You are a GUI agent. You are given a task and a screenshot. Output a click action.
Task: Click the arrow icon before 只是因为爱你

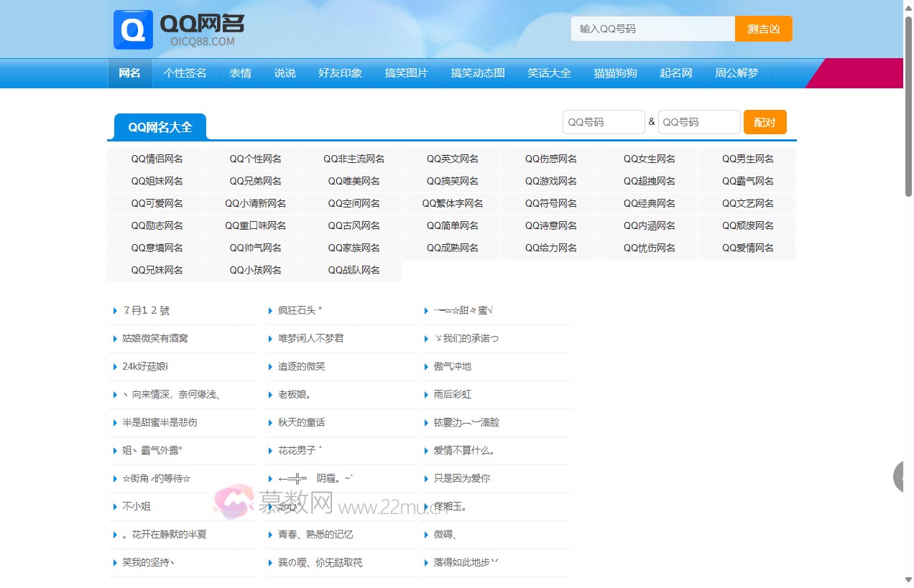click(425, 478)
